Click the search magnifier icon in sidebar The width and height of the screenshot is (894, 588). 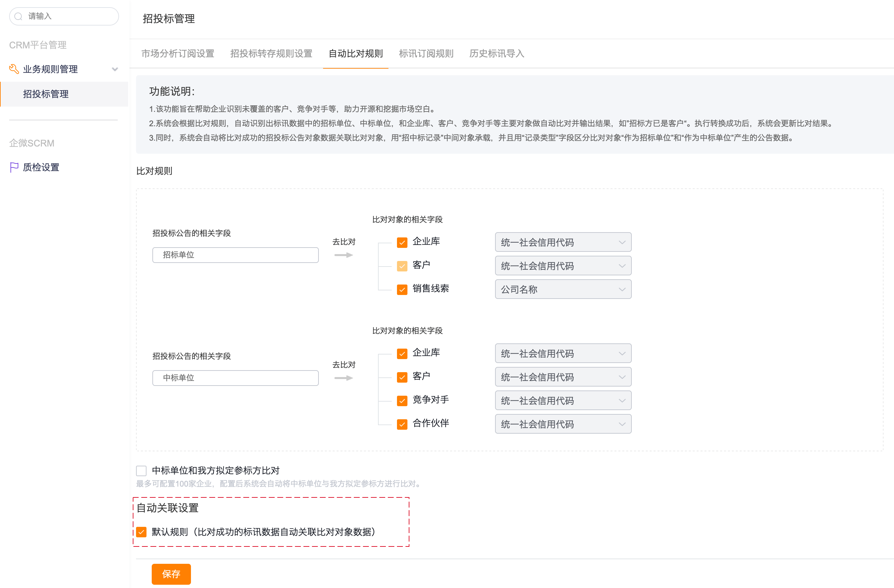[x=18, y=17]
